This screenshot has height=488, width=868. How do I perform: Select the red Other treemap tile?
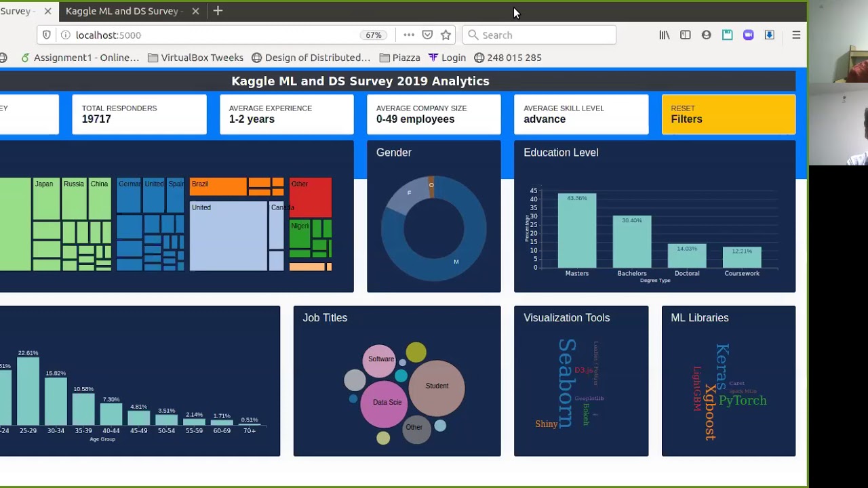(311, 197)
